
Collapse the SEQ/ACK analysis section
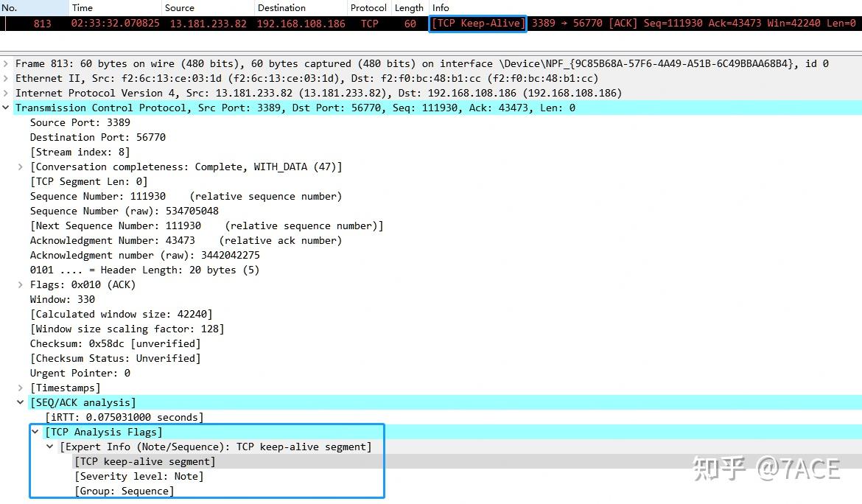[x=21, y=402]
